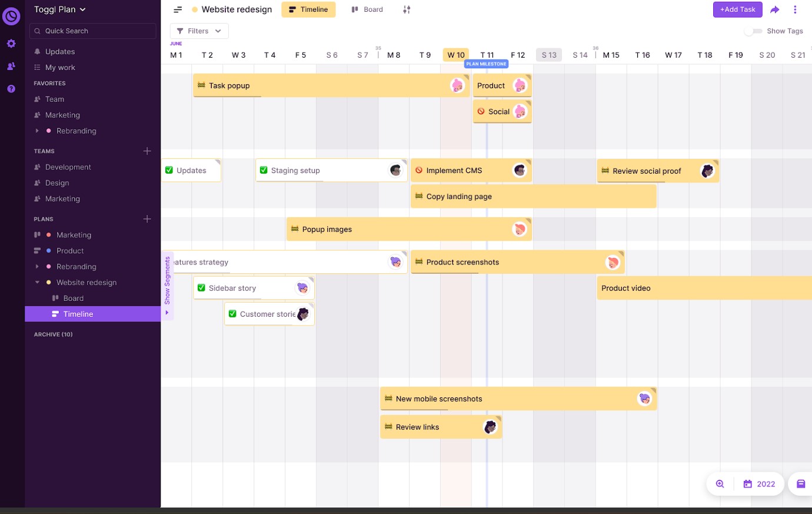
Task: Click assignee avatar on Task popup
Action: point(457,85)
